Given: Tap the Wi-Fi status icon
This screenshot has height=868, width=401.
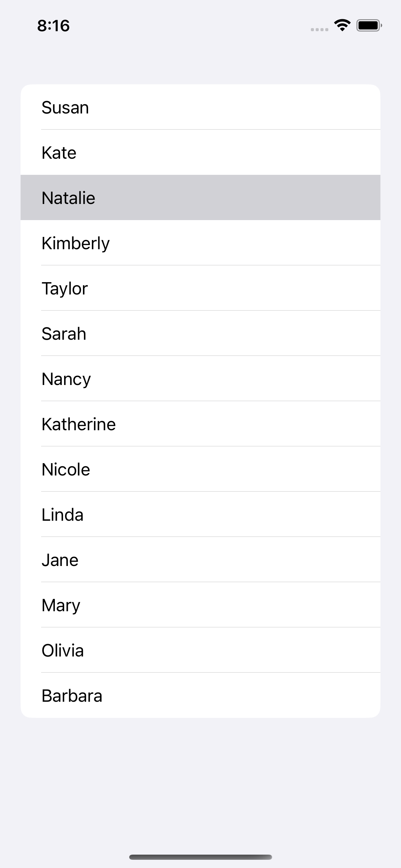Looking at the screenshot, I should click(x=342, y=25).
